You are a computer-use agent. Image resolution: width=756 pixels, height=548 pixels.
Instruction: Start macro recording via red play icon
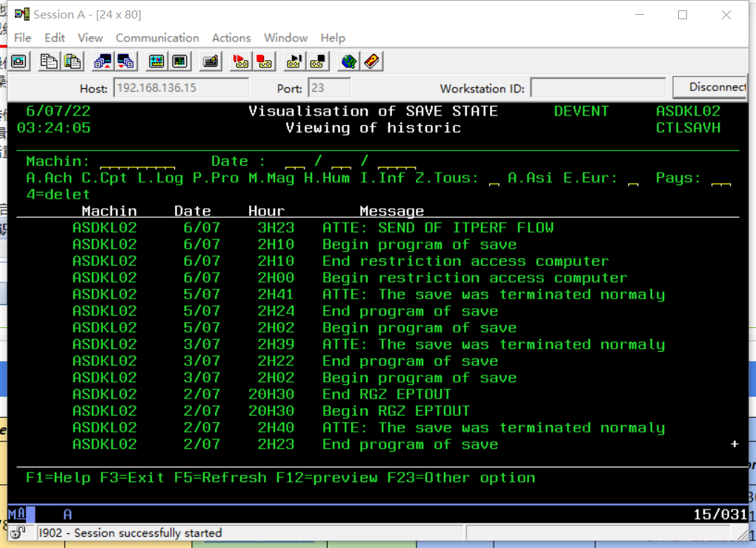click(241, 61)
